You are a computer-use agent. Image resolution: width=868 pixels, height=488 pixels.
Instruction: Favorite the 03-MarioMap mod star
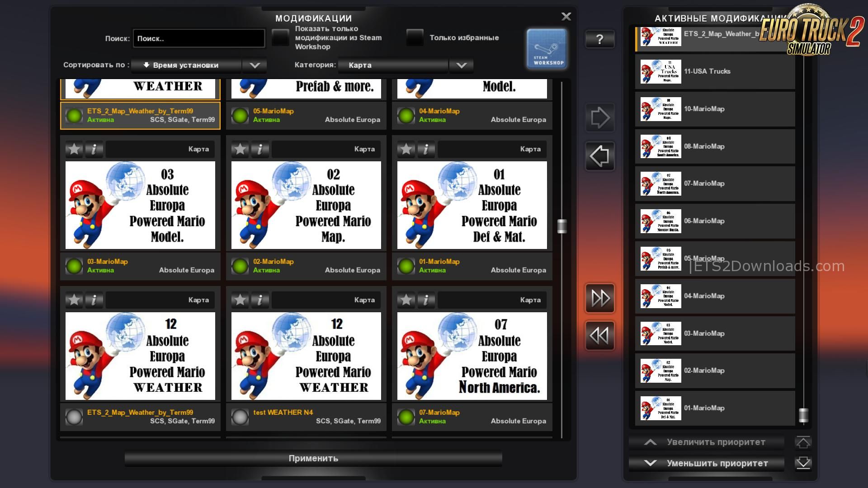[x=74, y=149]
